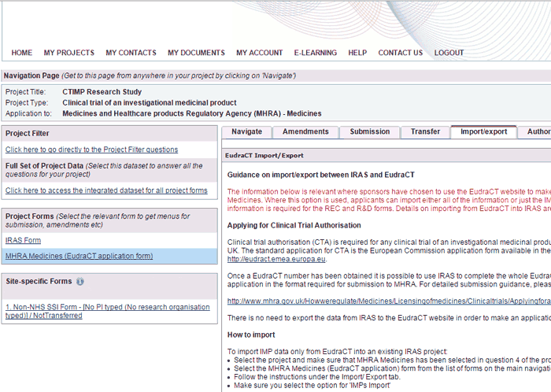Click LOGOUT in the top menu
551x392 pixels.
coord(449,53)
